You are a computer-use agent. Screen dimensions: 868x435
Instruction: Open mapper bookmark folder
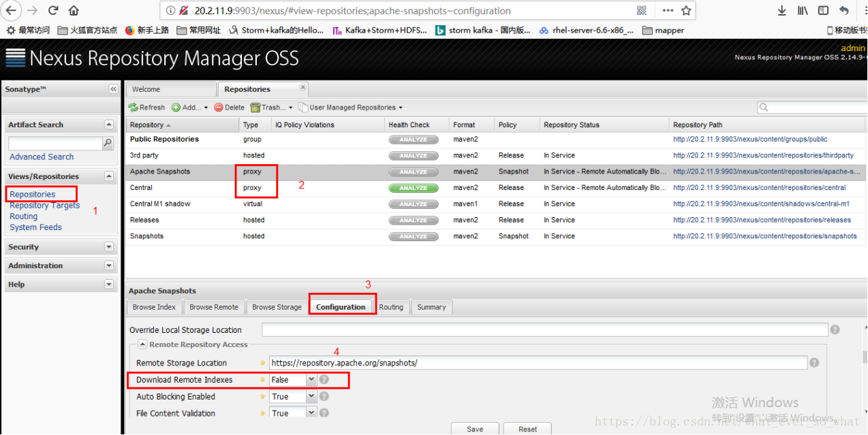coord(663,30)
